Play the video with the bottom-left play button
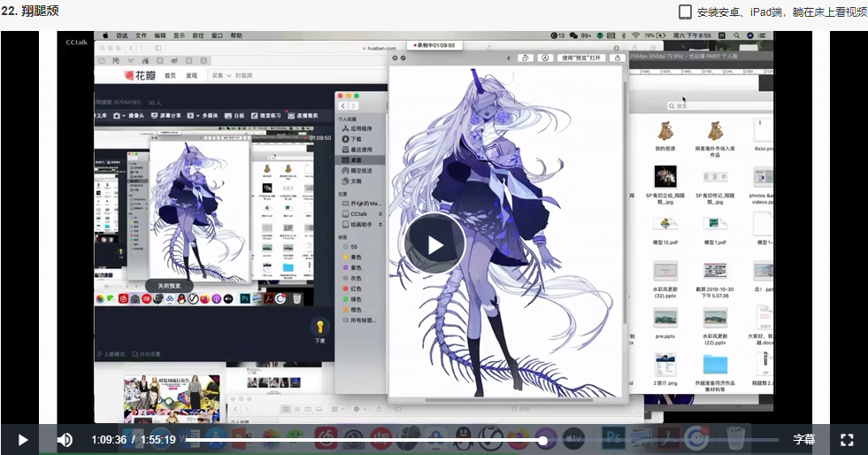Screen dimensions: 868x455 click(23, 440)
